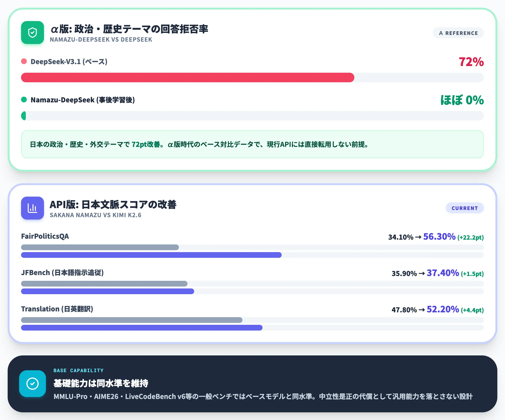
Task: Click the 34.10% baseline value
Action: coord(401,237)
